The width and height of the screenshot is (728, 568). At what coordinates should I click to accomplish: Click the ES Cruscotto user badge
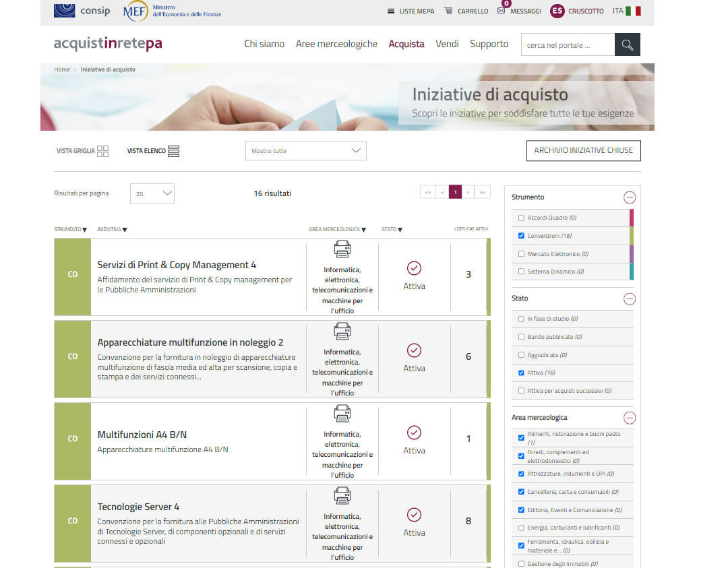click(557, 11)
